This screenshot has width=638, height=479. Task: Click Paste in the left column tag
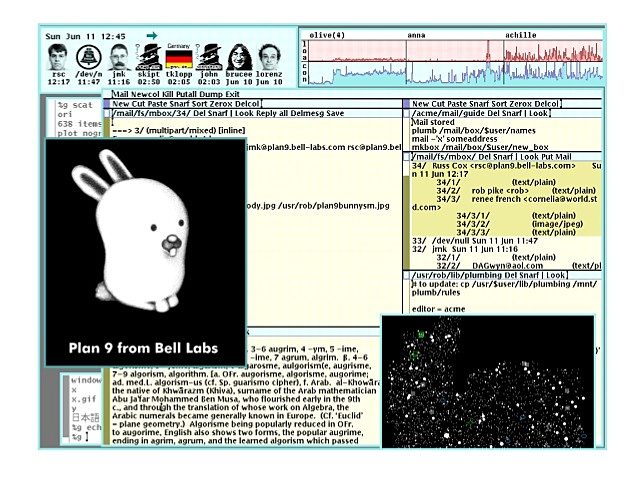pos(159,104)
